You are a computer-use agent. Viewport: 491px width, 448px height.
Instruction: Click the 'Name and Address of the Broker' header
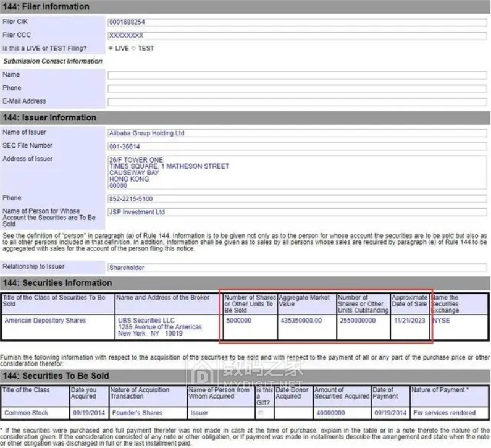[169, 304]
